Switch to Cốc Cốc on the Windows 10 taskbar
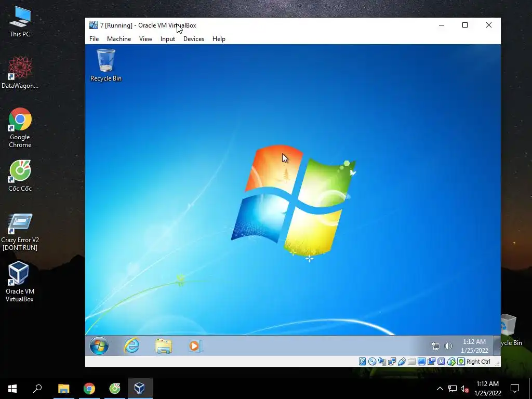 click(x=115, y=389)
